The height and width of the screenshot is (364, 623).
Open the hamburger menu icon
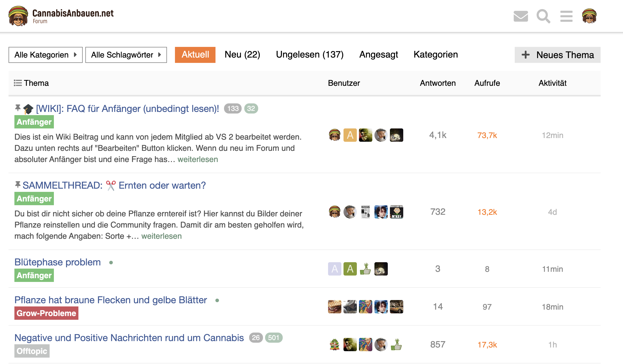click(566, 16)
